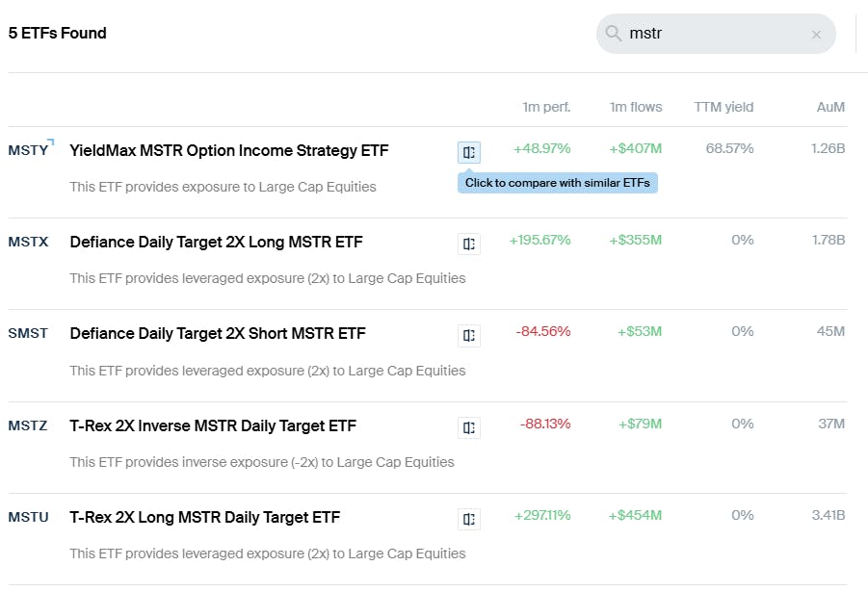Clear the mstr search using the x icon

816,34
